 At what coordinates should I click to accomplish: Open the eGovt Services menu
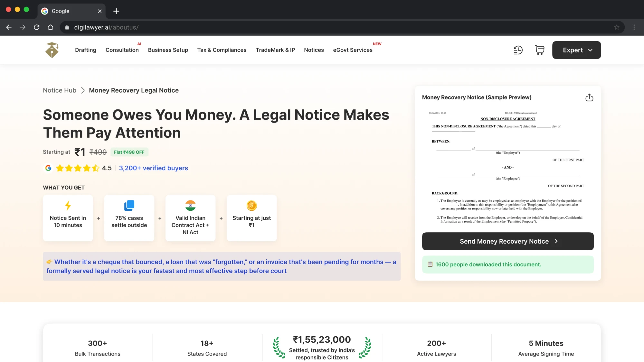[353, 50]
